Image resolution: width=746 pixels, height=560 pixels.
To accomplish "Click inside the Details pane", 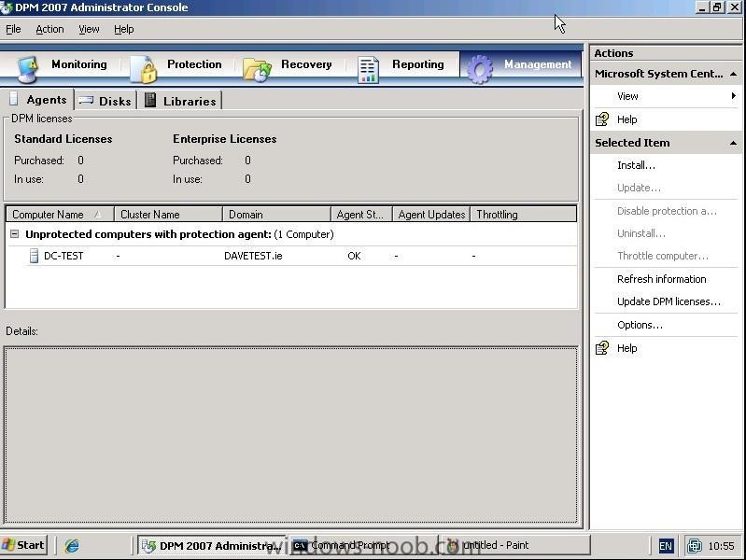I will coord(290,435).
